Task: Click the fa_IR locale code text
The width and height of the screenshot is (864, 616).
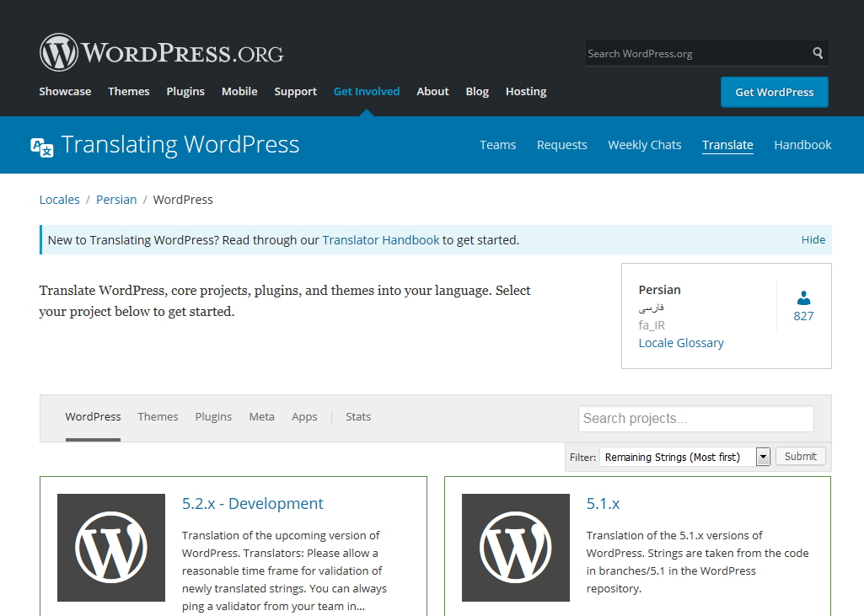Action: click(652, 325)
